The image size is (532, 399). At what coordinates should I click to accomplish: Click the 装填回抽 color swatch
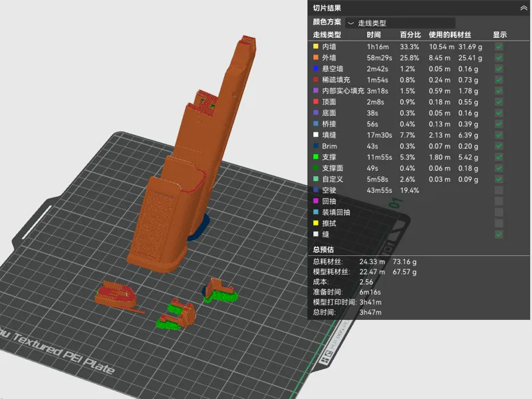316,211
